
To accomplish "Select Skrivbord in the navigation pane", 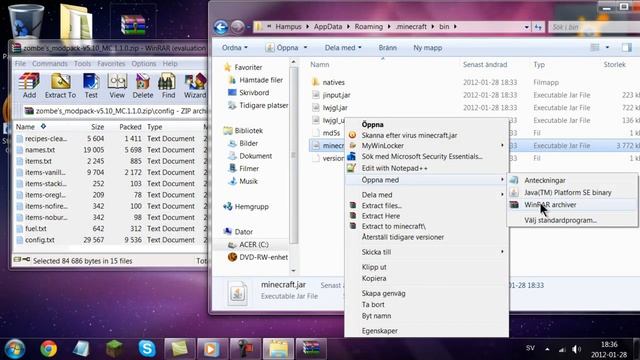I will pyautogui.click(x=254, y=93).
